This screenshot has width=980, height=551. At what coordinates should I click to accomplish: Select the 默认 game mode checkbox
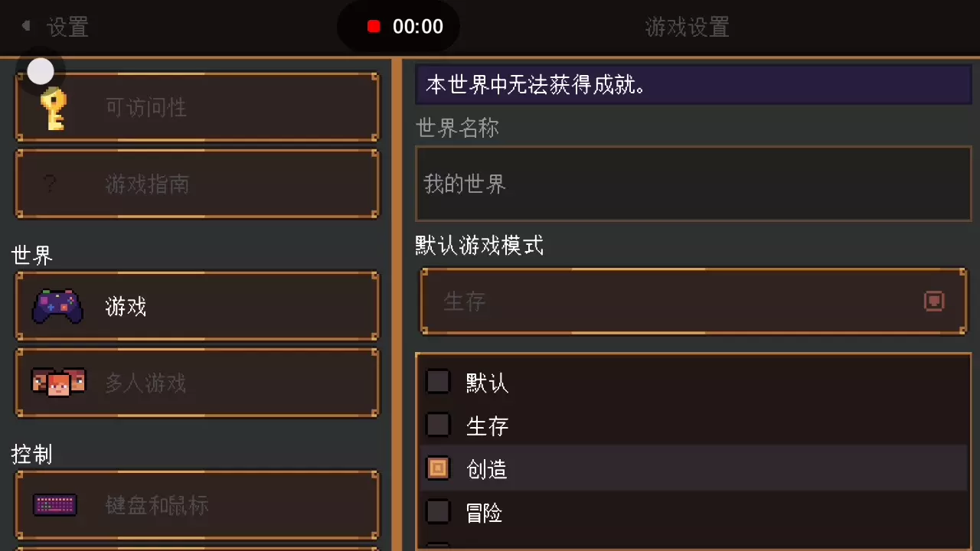point(438,382)
